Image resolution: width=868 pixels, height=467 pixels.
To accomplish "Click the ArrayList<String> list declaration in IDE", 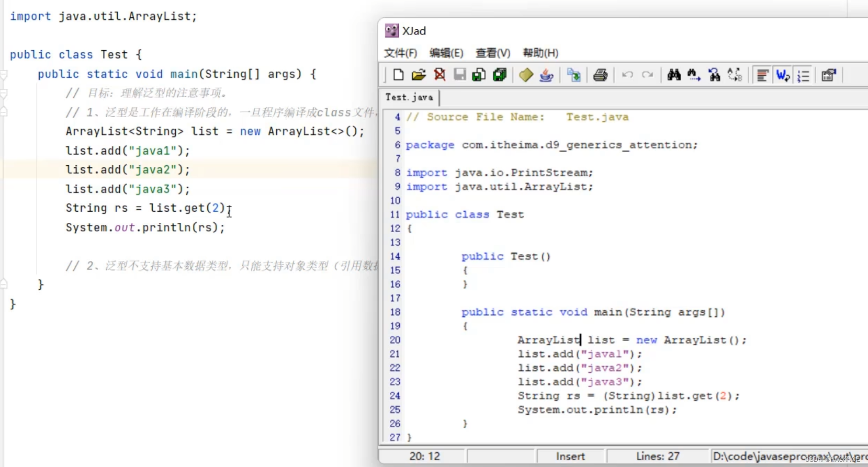I will pos(215,131).
